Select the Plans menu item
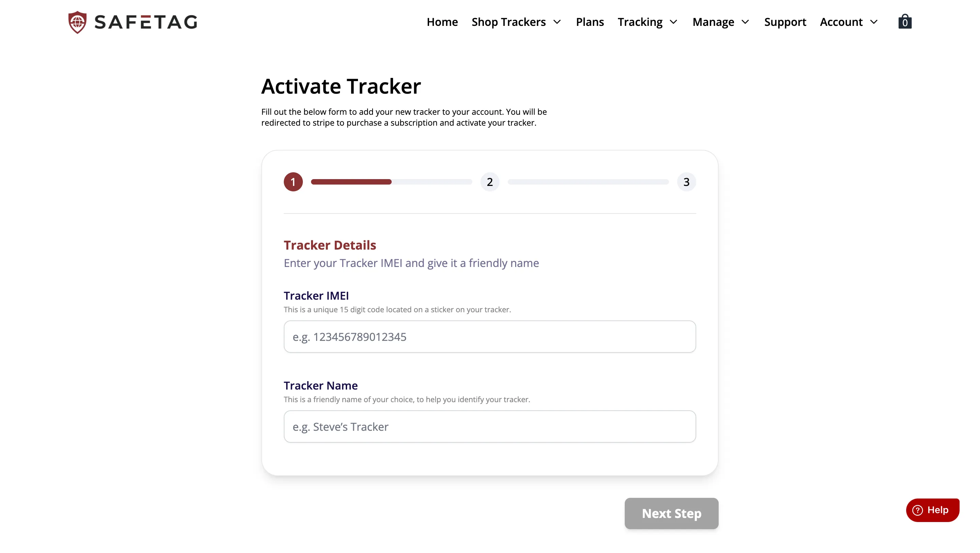The image size is (980, 553). coord(590,22)
